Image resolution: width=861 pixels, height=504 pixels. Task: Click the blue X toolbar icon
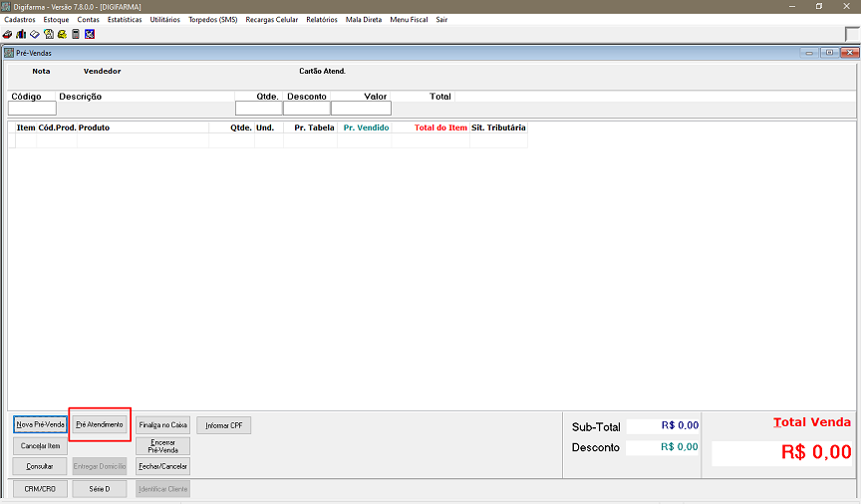click(x=90, y=34)
